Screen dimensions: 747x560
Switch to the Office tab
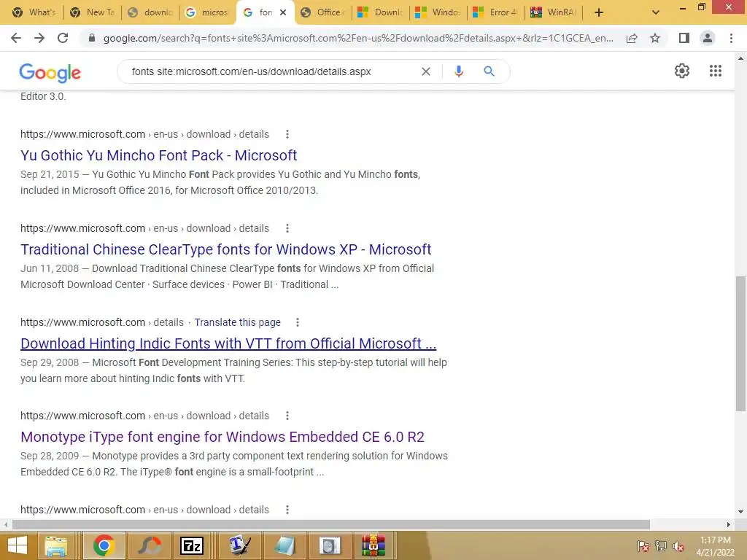(x=323, y=12)
